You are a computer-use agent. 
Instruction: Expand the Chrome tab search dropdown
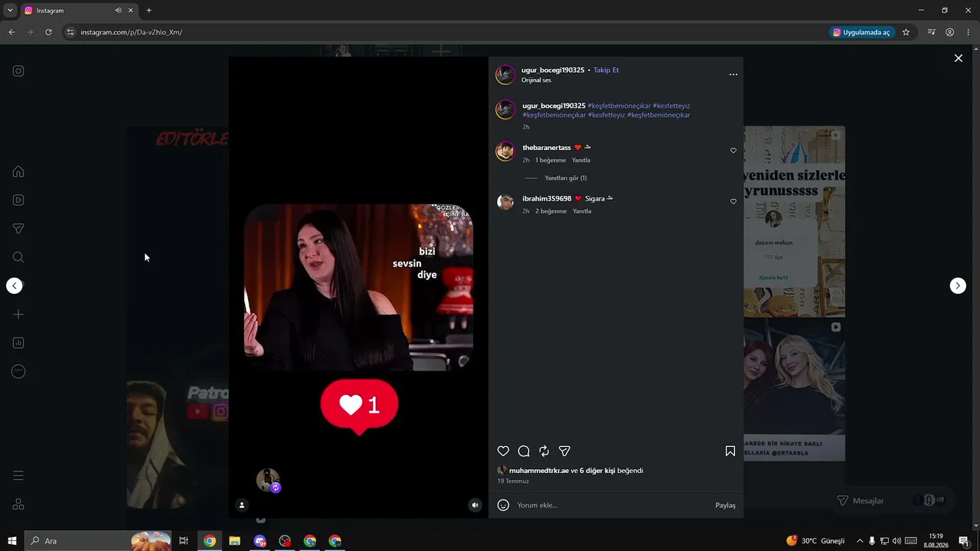[x=10, y=11]
